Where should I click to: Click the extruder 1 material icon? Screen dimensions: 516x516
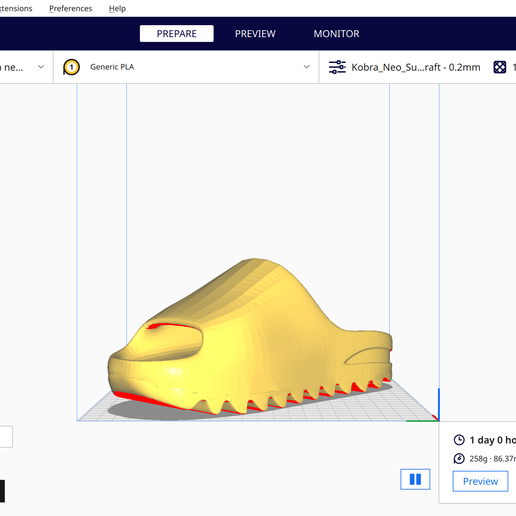[71, 67]
